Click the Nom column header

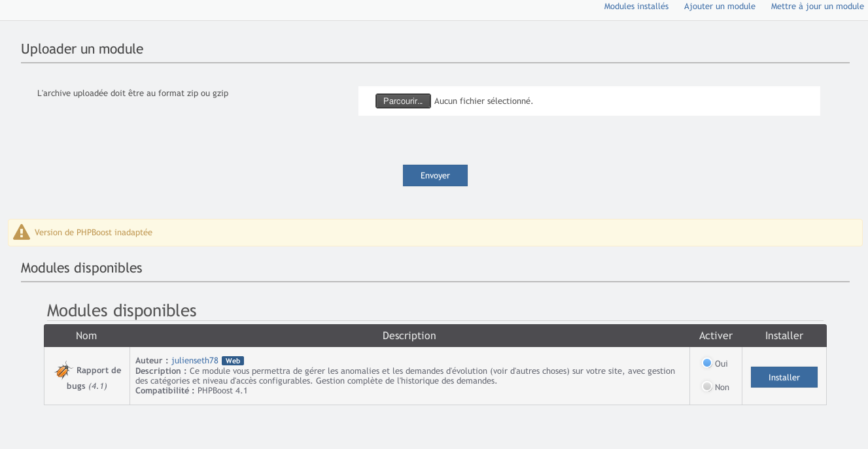pyautogui.click(x=86, y=336)
